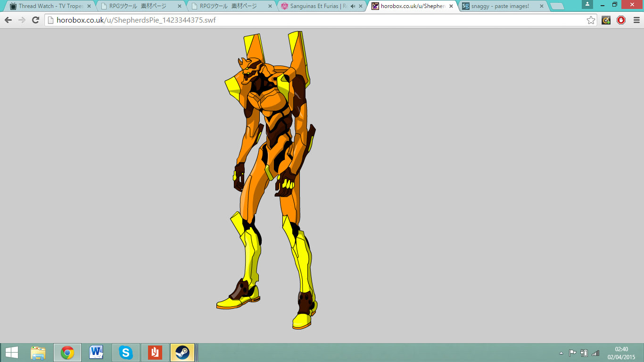Show hidden system tray icons
Screen dimensions: 644x362
tap(561, 353)
